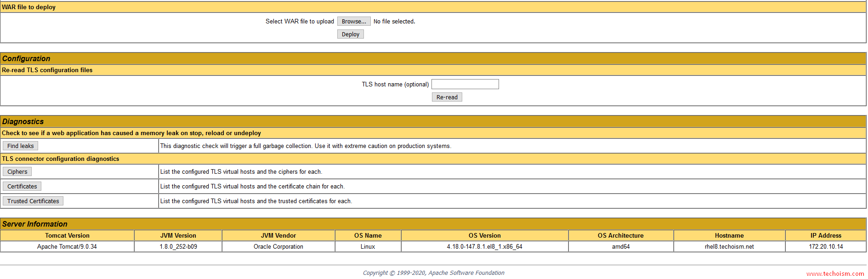The image size is (868, 279).
Task: Click the 'Linux' OS name cell
Action: coord(368,246)
